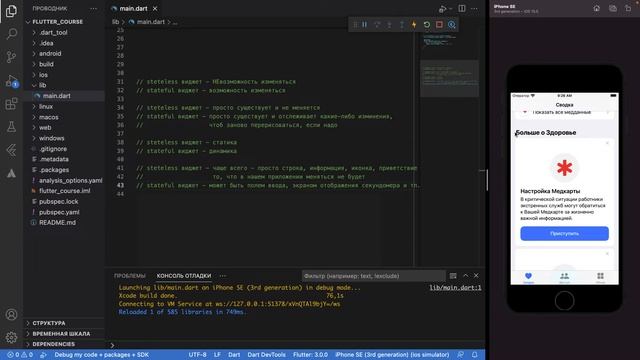The height and width of the screenshot is (360, 640).
Task: Expand the СТРУКТУРА outline section
Action: [49, 323]
